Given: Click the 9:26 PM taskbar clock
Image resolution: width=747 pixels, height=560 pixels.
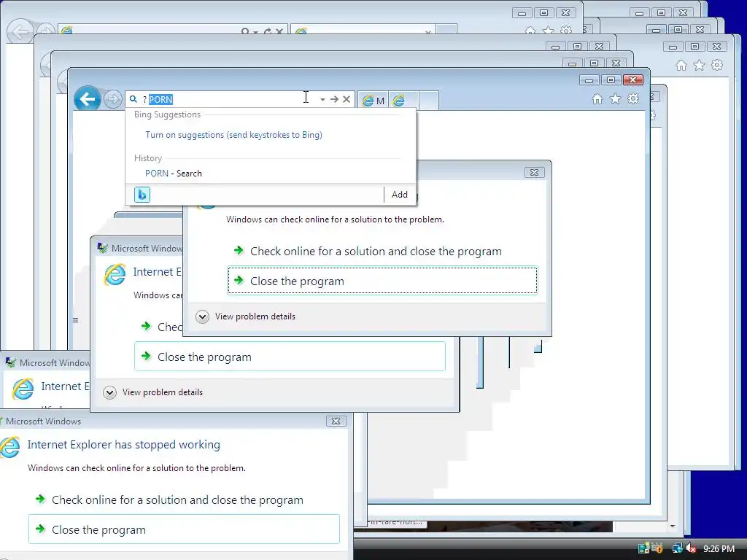Looking at the screenshot, I should [x=719, y=548].
